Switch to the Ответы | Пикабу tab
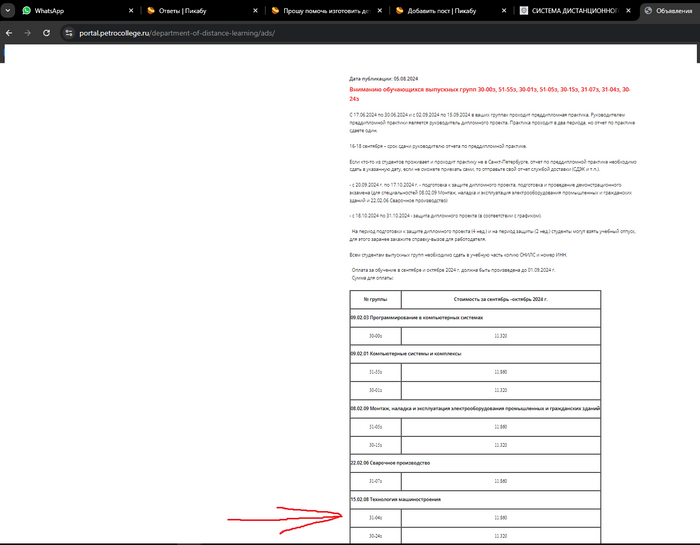Screen dimensions: 700x545 tap(201, 11)
